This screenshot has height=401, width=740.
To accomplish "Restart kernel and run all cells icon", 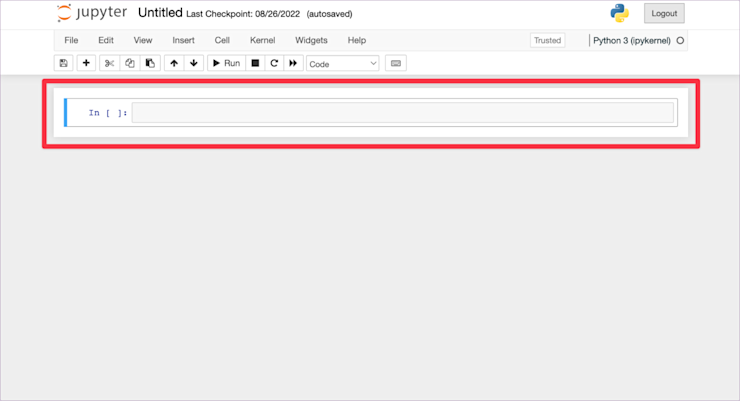I will pos(293,63).
